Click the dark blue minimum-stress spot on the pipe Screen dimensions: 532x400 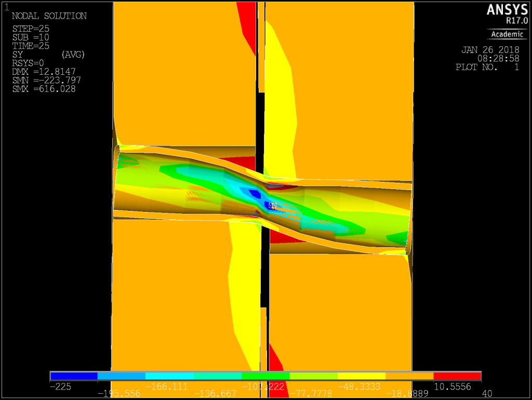255,194
